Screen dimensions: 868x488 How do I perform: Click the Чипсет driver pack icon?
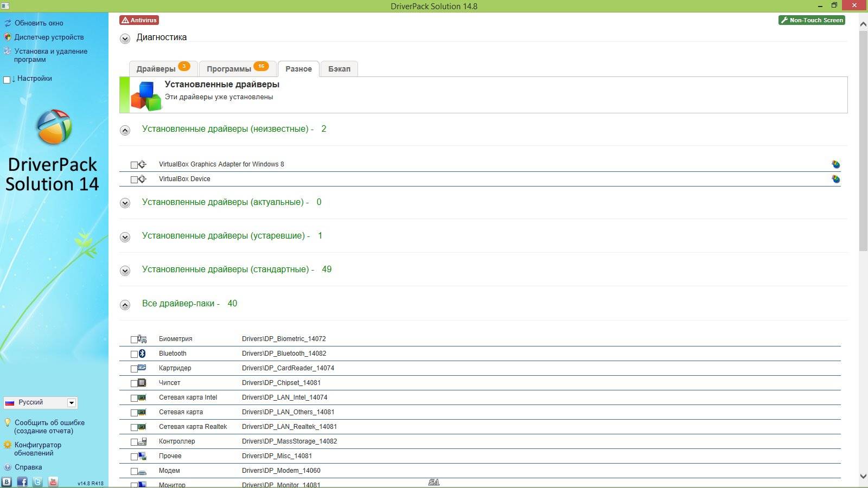coord(142,383)
